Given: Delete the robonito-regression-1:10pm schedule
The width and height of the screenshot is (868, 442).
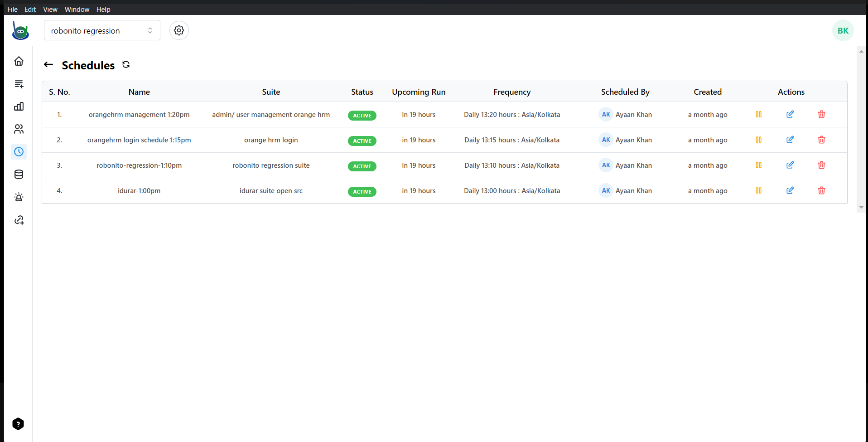Looking at the screenshot, I should tap(821, 165).
